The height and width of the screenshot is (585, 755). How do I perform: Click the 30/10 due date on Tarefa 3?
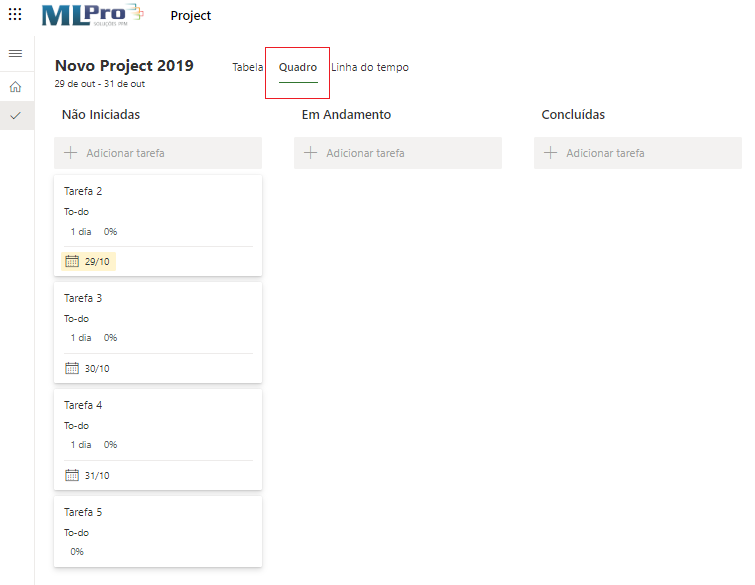click(x=97, y=368)
